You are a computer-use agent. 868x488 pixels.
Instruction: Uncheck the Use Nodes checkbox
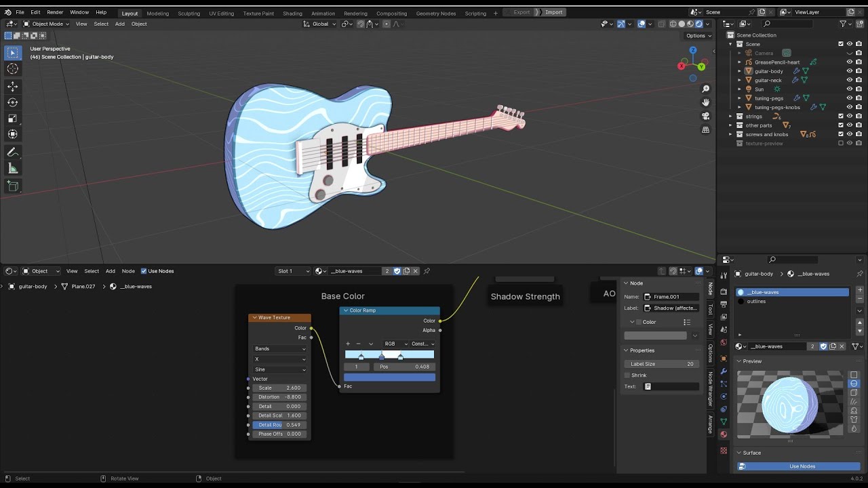144,271
